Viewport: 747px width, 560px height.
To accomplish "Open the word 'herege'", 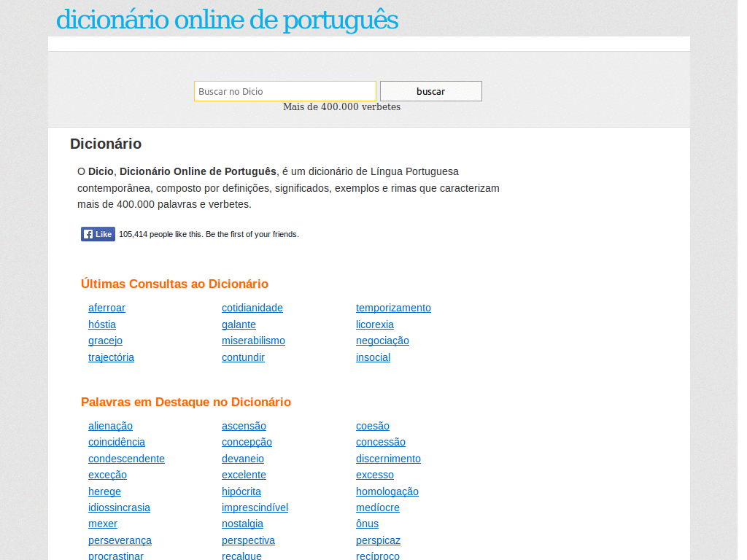I will pyautogui.click(x=104, y=491).
